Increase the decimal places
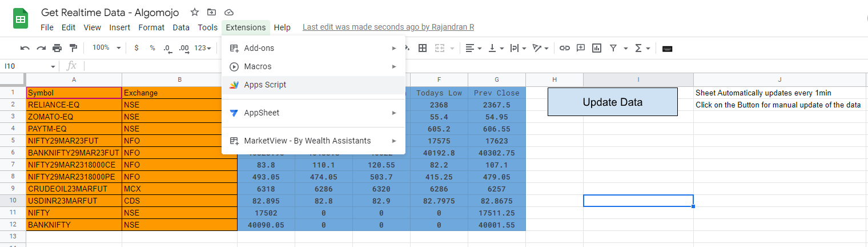Screen dimensions: 868x247 click(x=184, y=48)
